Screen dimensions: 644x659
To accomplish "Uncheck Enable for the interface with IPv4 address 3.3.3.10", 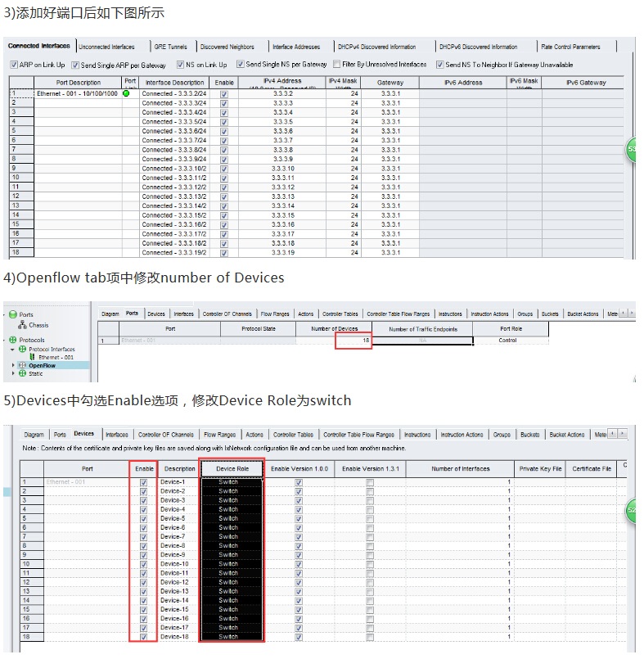I will tap(224, 169).
